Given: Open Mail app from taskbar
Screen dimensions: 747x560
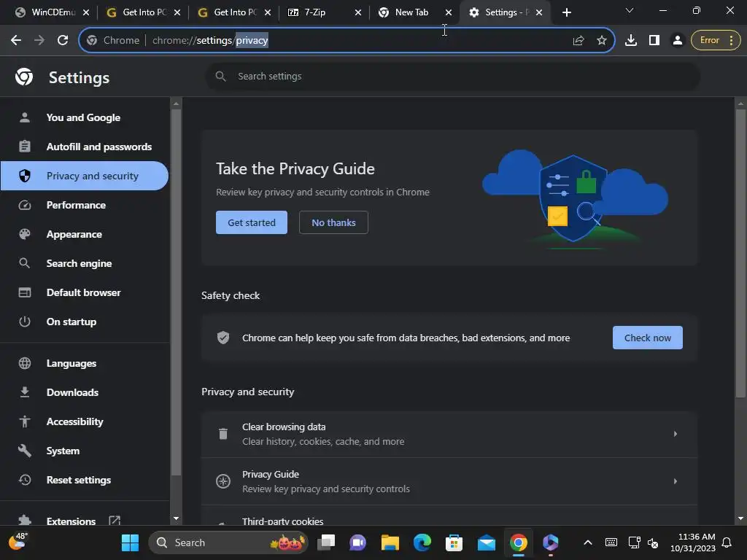Looking at the screenshot, I should point(487,542).
